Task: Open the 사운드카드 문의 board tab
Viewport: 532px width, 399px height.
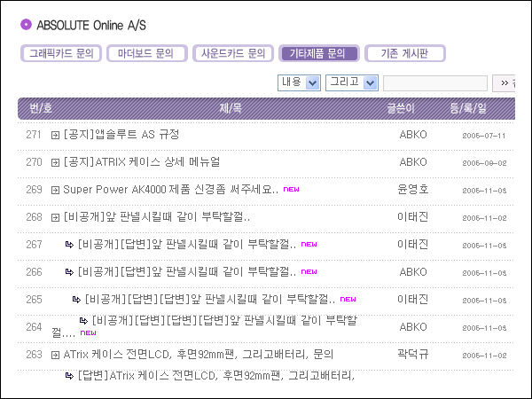Action: [232, 54]
